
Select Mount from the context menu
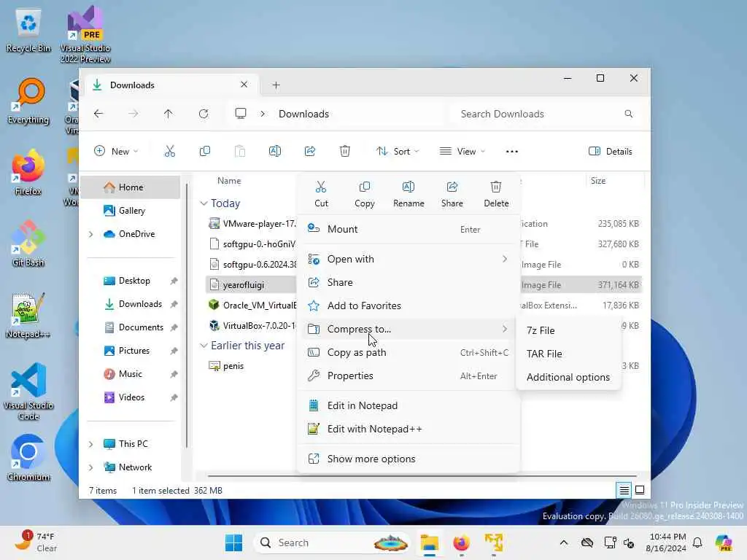409,229
